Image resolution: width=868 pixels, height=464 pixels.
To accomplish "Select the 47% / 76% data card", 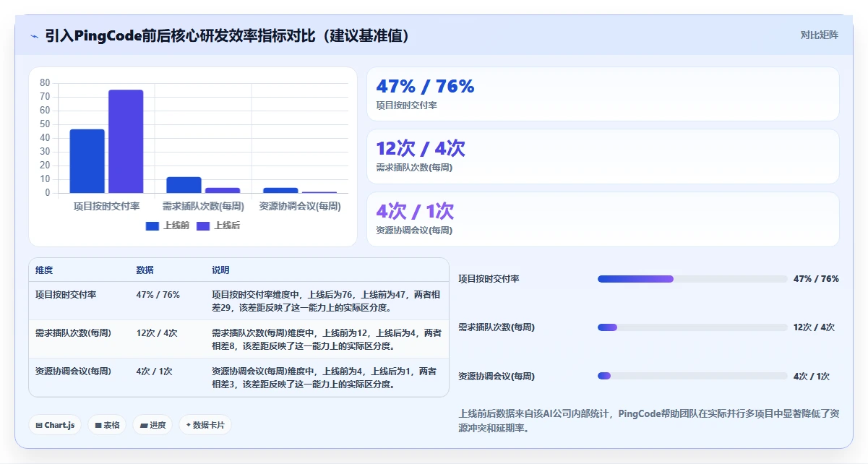I will tap(603, 94).
